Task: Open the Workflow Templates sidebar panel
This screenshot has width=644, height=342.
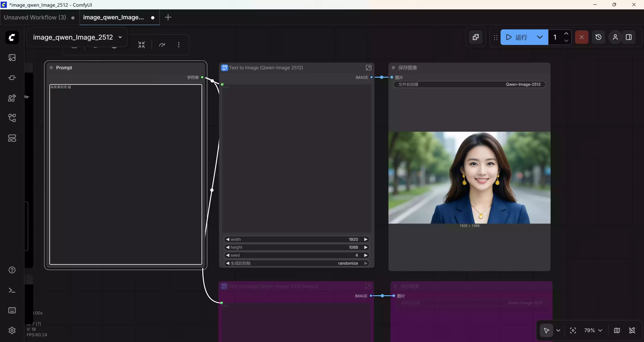Action: [x=12, y=138]
